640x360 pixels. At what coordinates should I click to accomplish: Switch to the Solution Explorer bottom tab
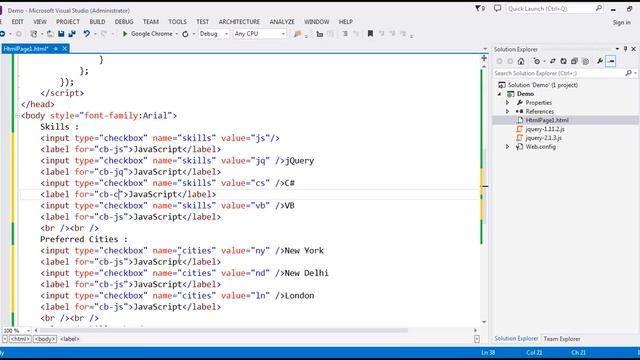[516, 339]
